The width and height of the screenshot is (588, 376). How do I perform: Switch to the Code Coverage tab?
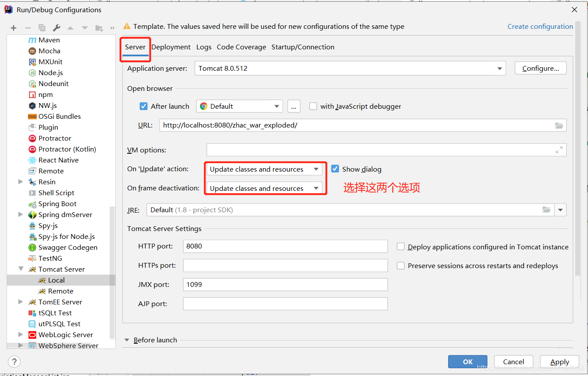[241, 47]
